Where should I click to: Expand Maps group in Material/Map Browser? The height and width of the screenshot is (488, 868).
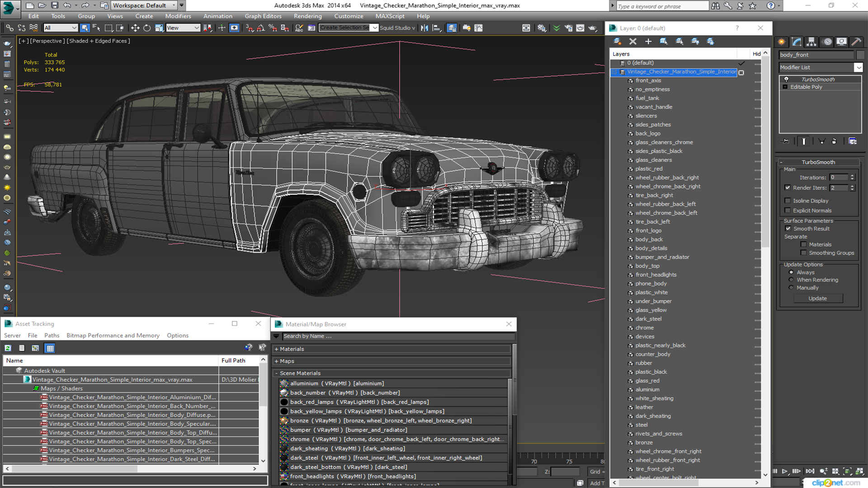(277, 361)
